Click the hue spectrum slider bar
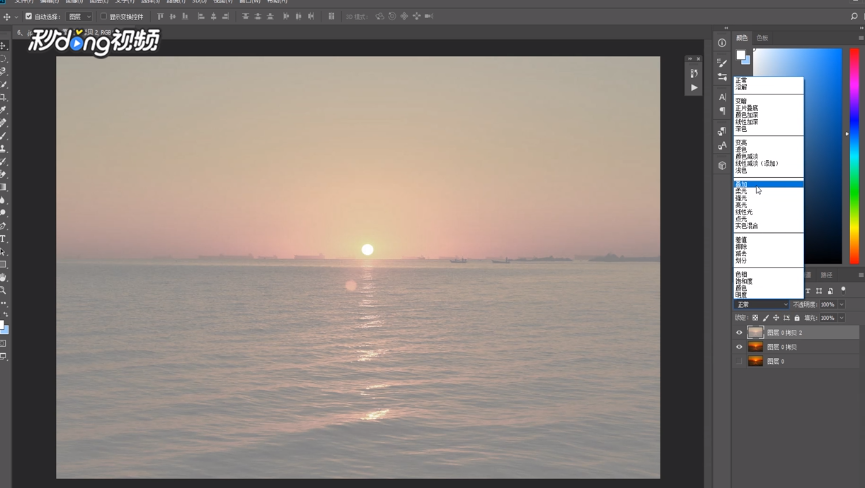865x488 pixels. tap(855, 155)
